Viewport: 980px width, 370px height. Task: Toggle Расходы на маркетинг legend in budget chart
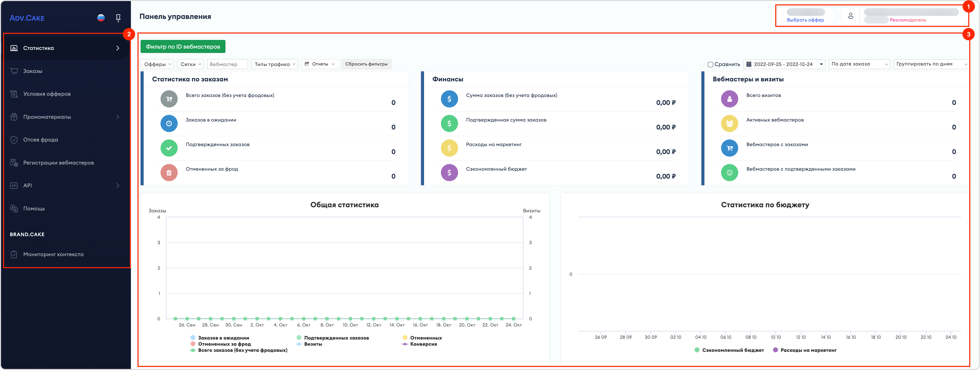coord(805,350)
